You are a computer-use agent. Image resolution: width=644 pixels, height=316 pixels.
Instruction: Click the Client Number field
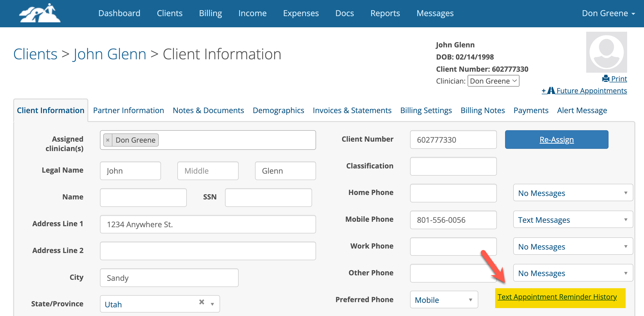[x=453, y=139]
